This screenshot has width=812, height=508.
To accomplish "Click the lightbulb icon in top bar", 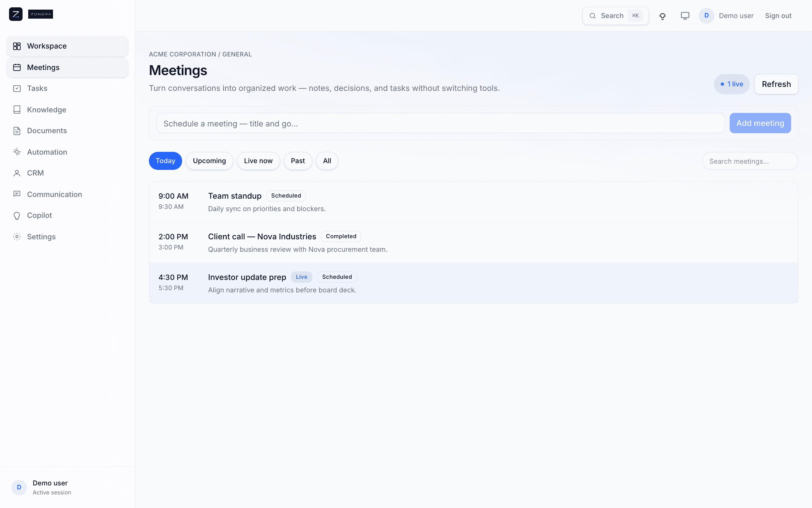I will 662,16.
